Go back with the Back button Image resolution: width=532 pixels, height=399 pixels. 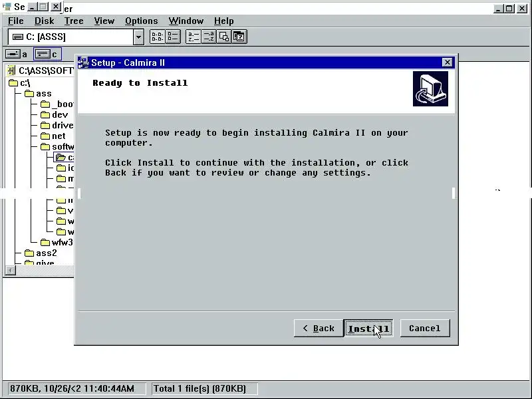pyautogui.click(x=319, y=329)
